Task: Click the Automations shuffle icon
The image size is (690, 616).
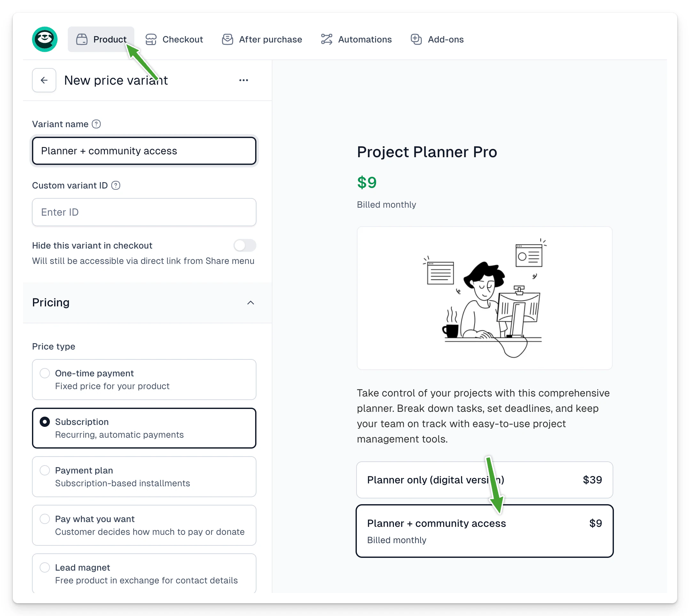Action: click(326, 39)
